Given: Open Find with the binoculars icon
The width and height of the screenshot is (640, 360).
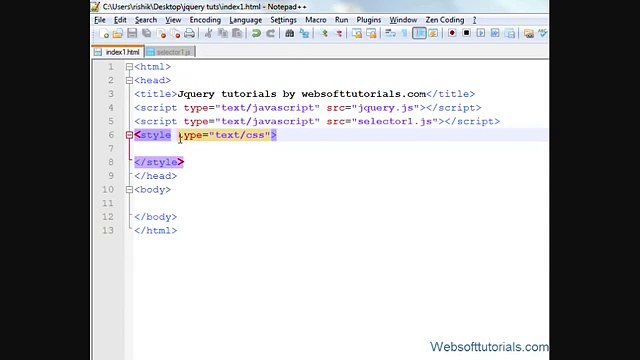Looking at the screenshot, I should (x=289, y=33).
